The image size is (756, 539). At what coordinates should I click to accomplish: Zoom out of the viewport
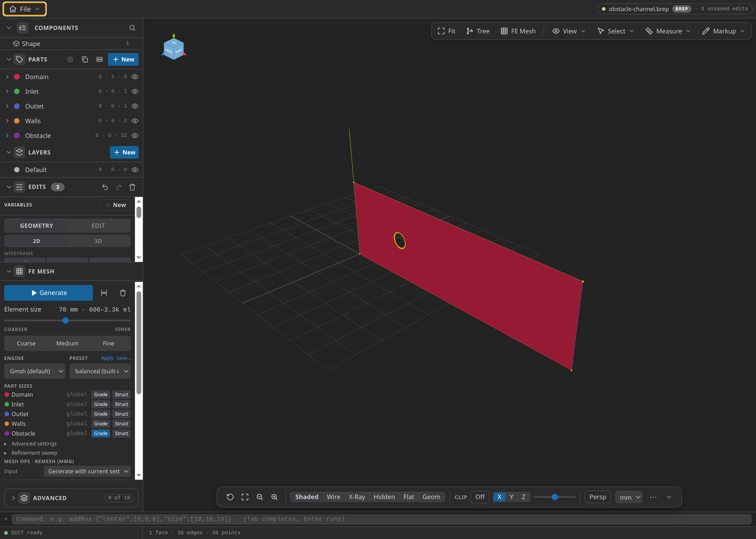coord(260,497)
